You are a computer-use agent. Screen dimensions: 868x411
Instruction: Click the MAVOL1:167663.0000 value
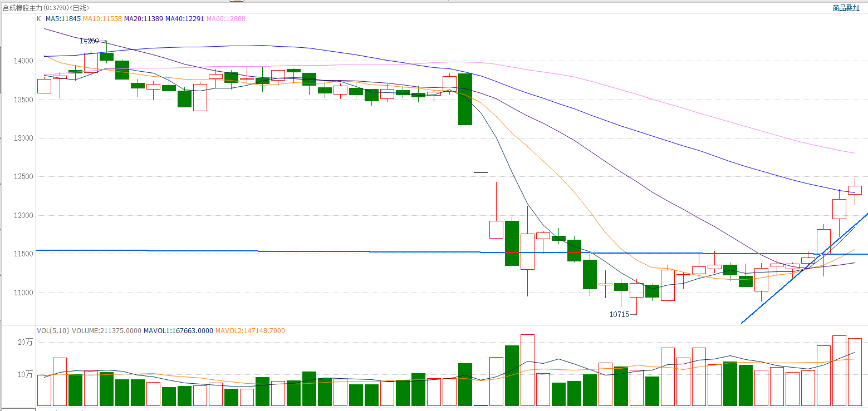point(178,331)
